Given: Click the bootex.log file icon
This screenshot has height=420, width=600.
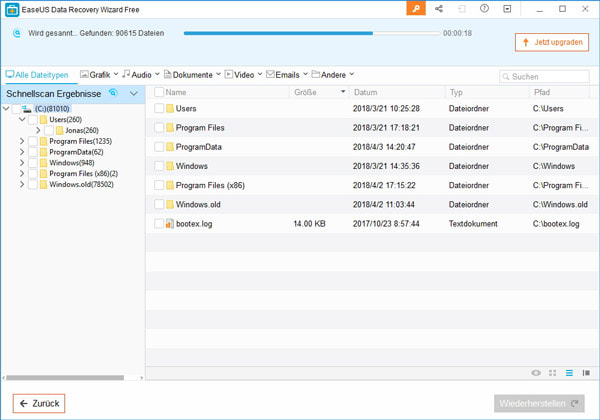Looking at the screenshot, I should 169,224.
